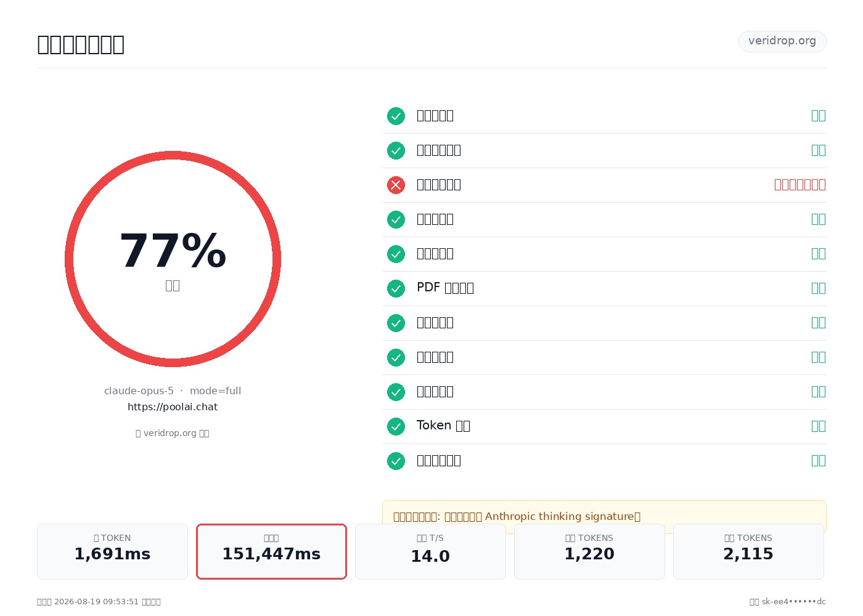The width and height of the screenshot is (863, 616).
Task: Click the check icon just below the red X
Action: tap(396, 219)
